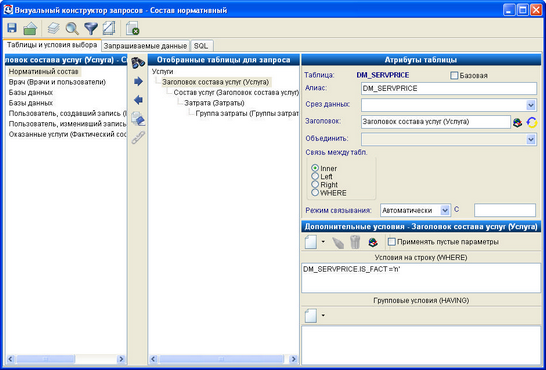Select Услуги root tree node
The image size is (546, 370).
162,72
